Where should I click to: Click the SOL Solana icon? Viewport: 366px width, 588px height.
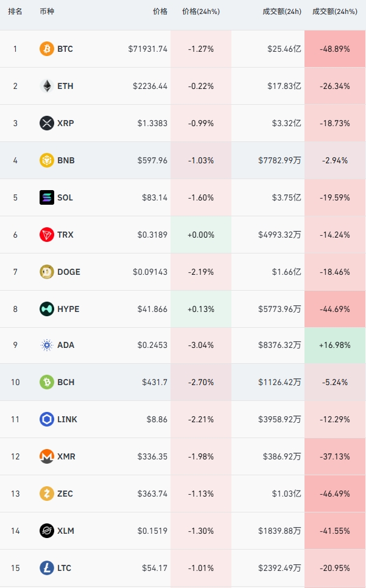47,197
